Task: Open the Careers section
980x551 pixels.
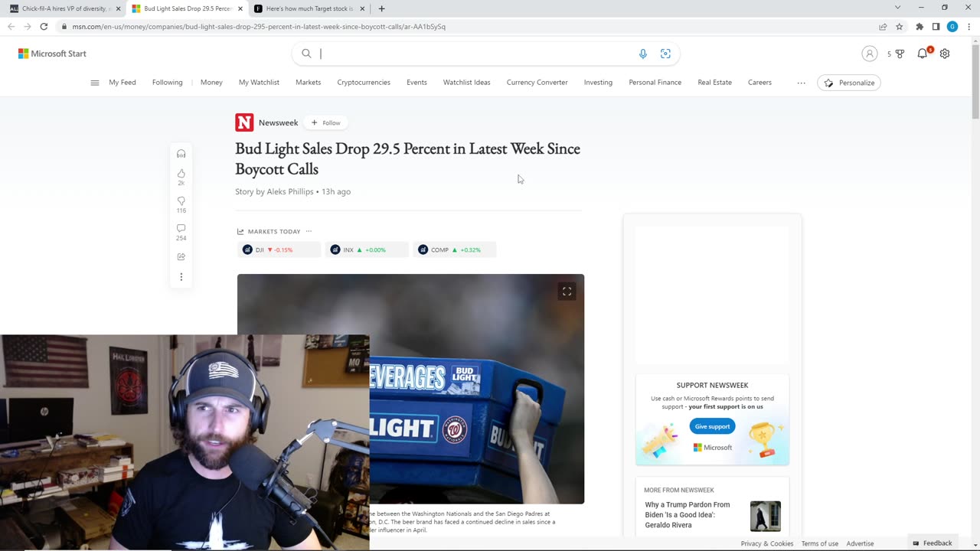Action: pyautogui.click(x=759, y=83)
